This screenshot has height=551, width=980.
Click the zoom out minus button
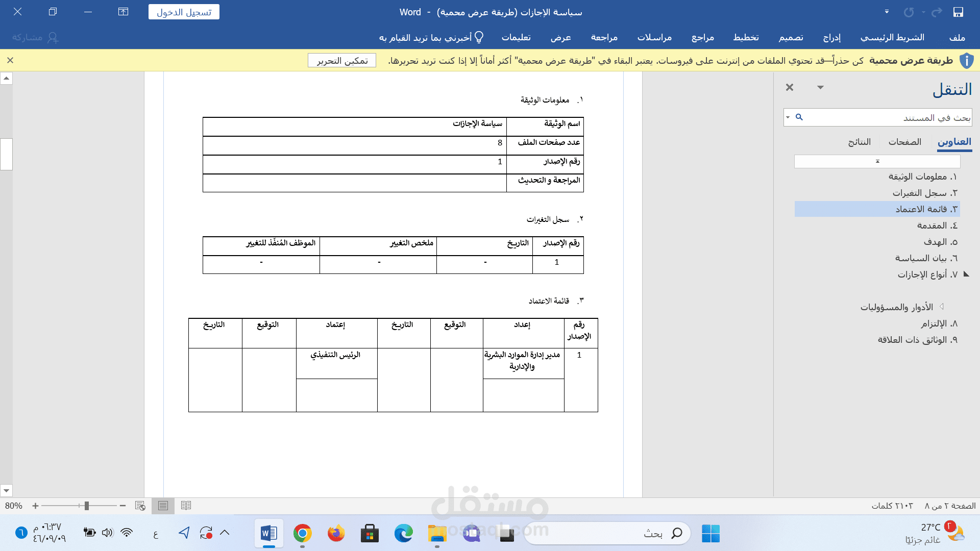(122, 506)
